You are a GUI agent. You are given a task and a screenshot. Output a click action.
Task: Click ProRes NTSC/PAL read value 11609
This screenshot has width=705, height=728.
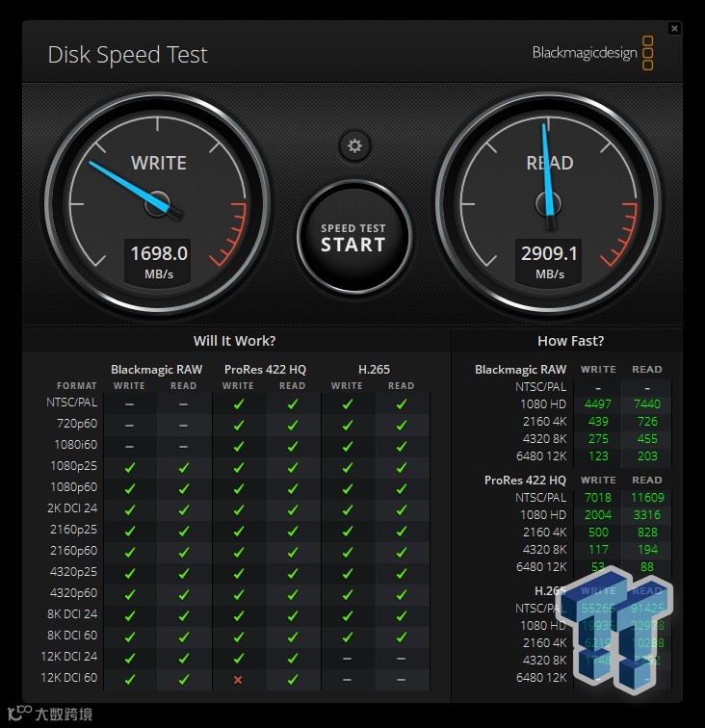647,498
